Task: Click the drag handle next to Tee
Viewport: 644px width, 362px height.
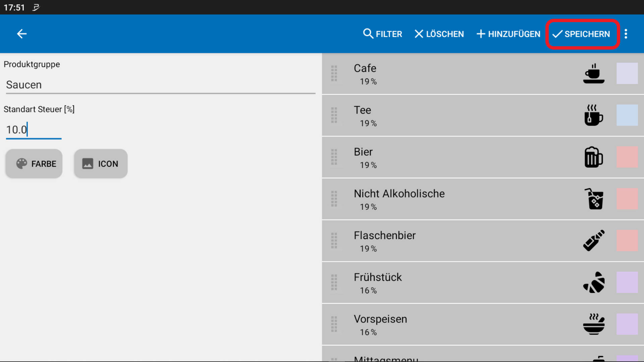Action: [x=334, y=115]
